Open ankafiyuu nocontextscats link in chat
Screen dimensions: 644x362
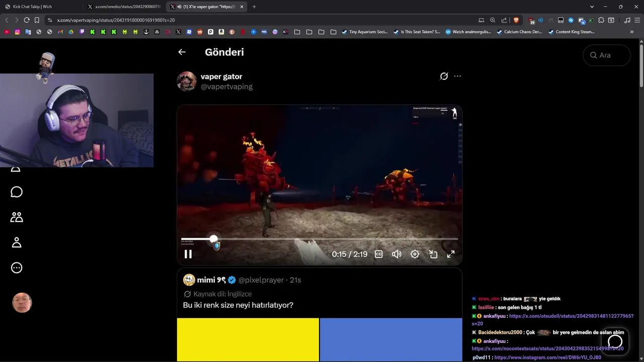tap(547, 348)
